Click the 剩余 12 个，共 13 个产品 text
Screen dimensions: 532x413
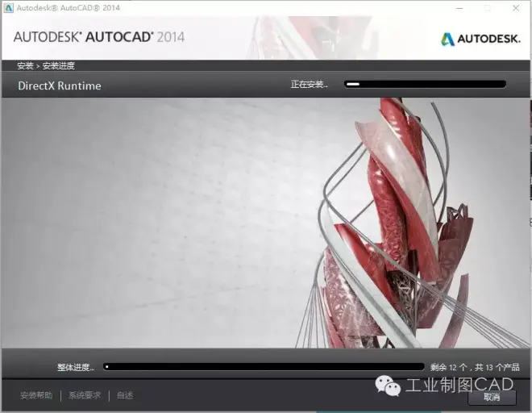click(475, 367)
